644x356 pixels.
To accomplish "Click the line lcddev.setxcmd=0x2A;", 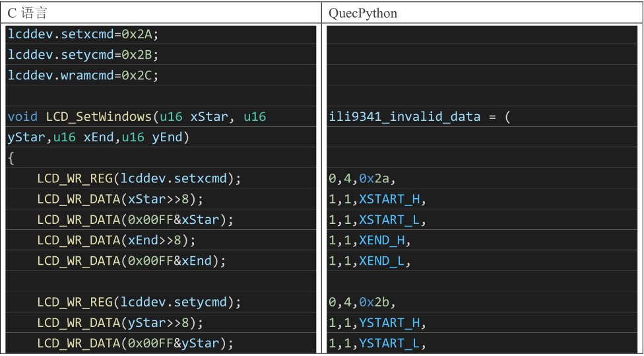I will (x=83, y=34).
